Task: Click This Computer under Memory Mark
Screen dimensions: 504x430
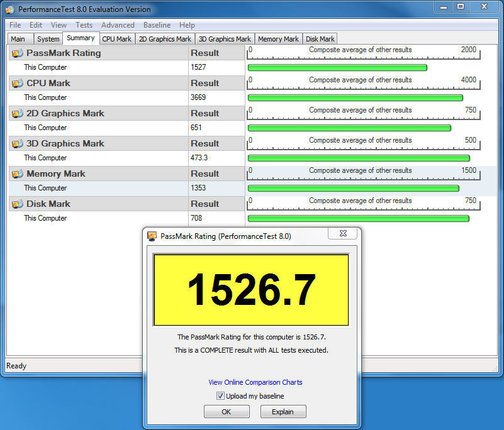Action: click(45, 188)
